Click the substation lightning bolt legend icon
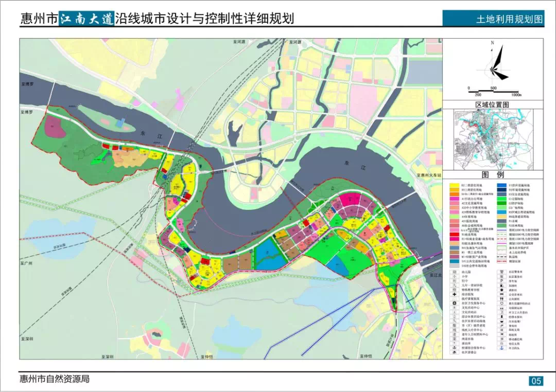556x392 pixels. 502,325
